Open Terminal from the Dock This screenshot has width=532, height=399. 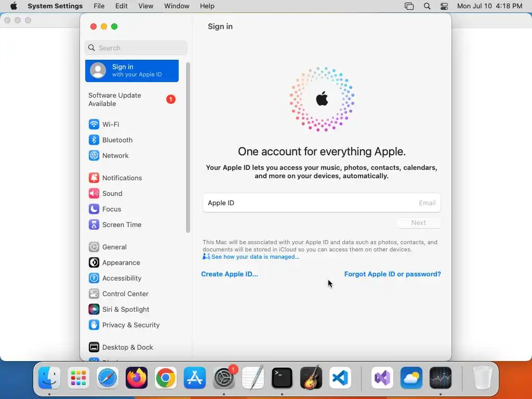(x=282, y=378)
